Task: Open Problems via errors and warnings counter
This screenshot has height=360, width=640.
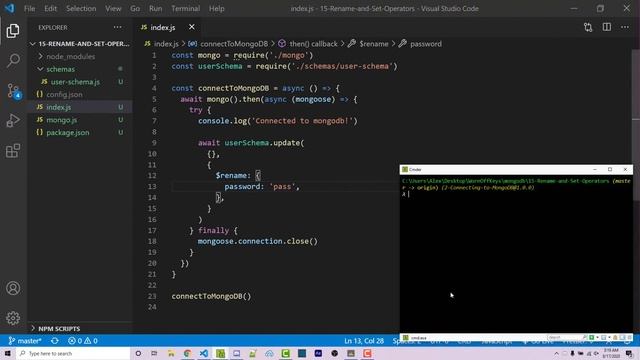Action: point(83,340)
